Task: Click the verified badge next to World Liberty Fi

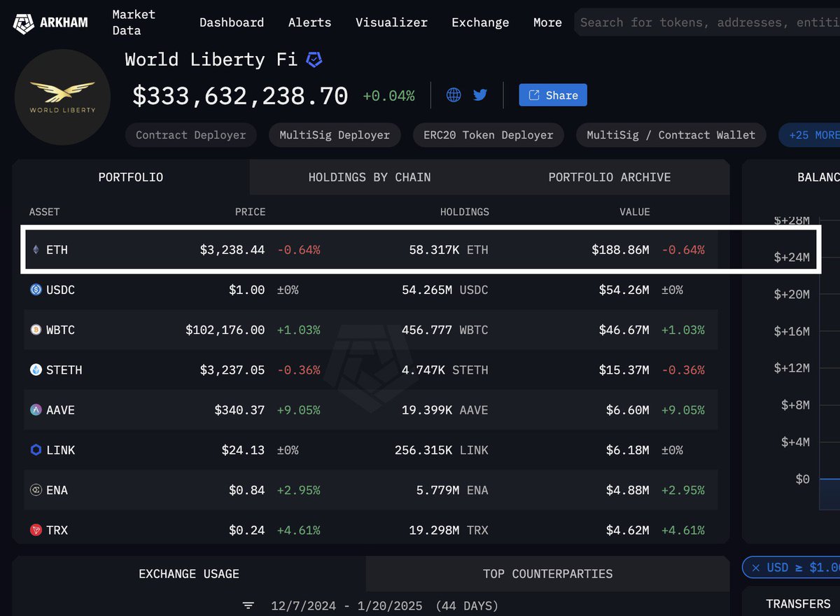Action: pos(314,60)
